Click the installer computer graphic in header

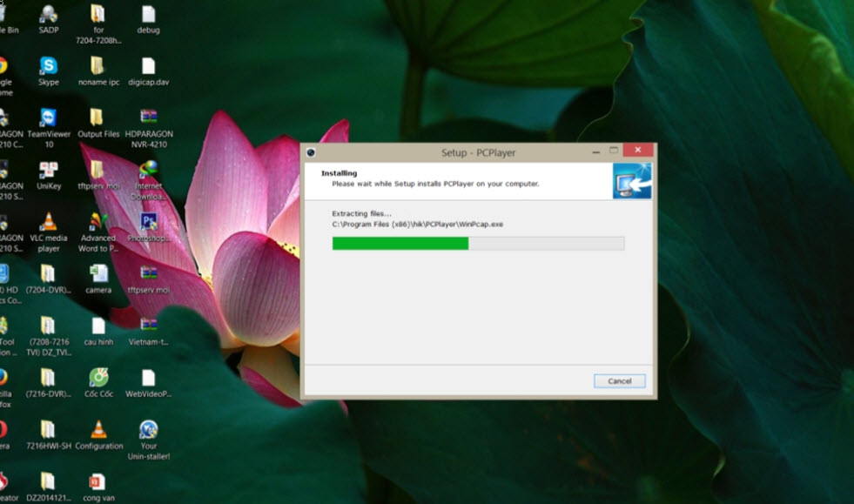[631, 181]
